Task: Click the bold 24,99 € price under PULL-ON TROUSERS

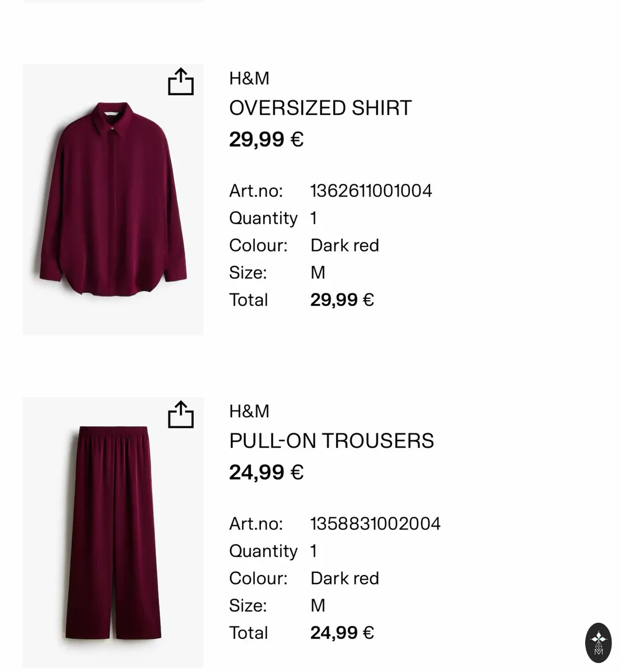Action: coord(267,472)
